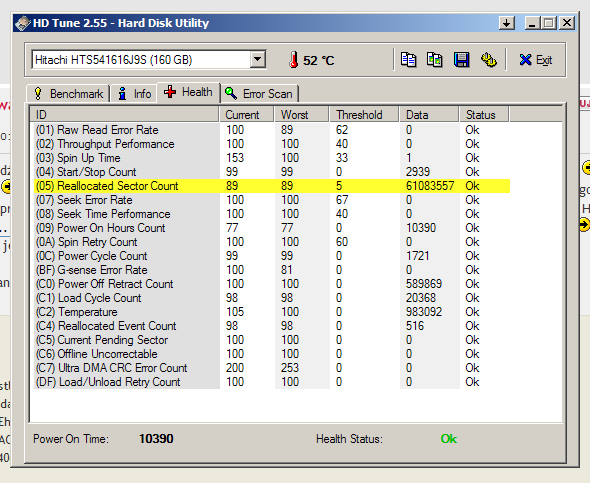The width and height of the screenshot is (590, 483).
Task: Select the (BF) G-sense Error Rate row
Action: (272, 270)
